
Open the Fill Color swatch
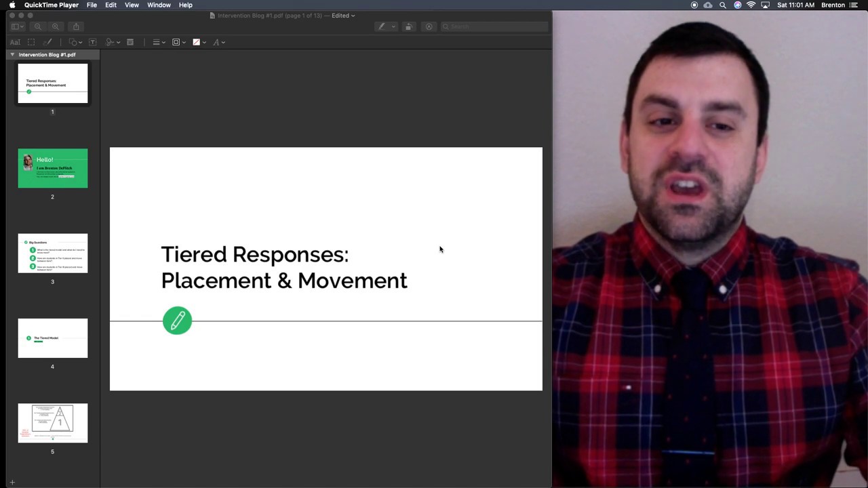pyautogui.click(x=199, y=42)
